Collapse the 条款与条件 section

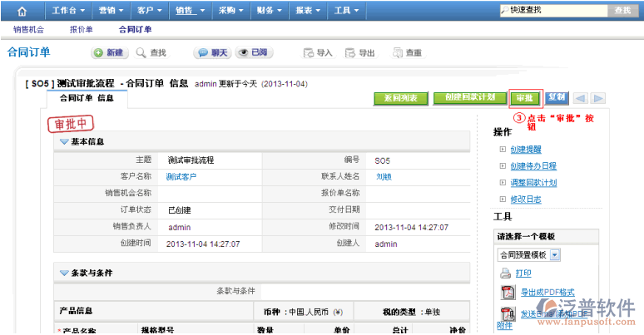click(x=64, y=273)
